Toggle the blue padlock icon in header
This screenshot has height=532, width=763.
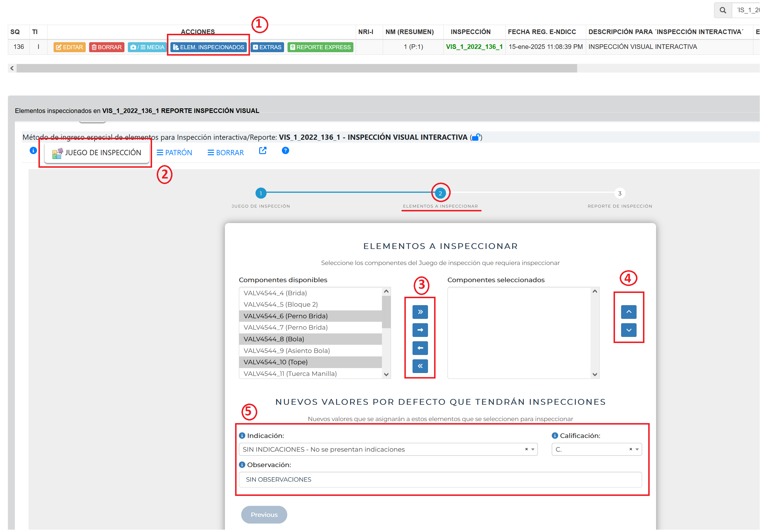pos(475,137)
